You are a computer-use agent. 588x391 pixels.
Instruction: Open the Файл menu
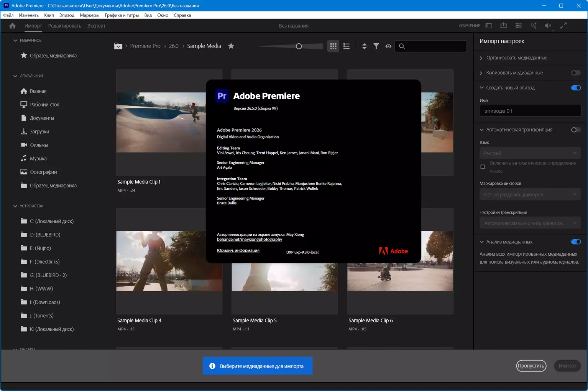(8, 15)
